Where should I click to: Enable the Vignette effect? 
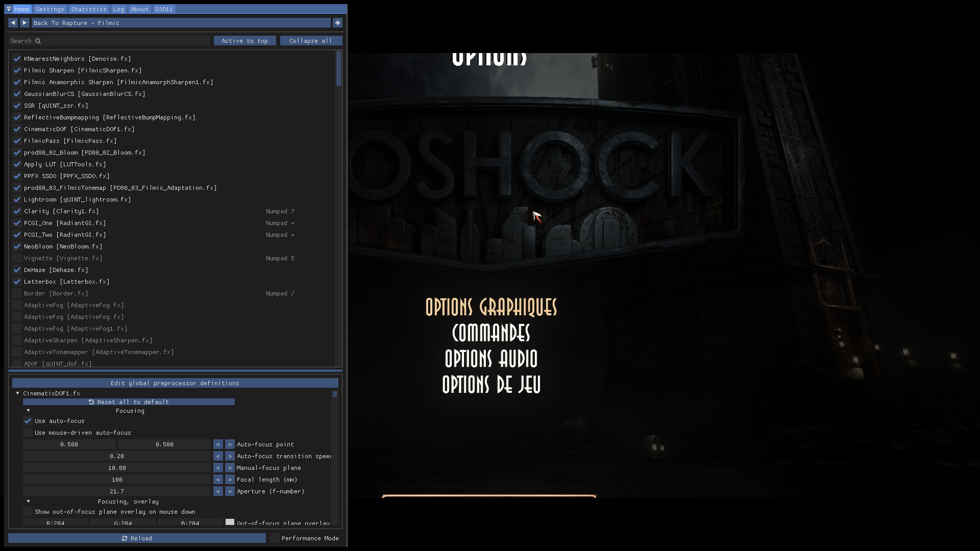pyautogui.click(x=16, y=258)
